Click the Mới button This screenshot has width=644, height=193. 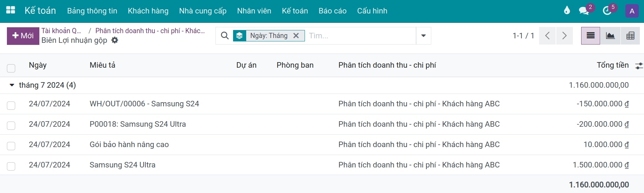23,36
